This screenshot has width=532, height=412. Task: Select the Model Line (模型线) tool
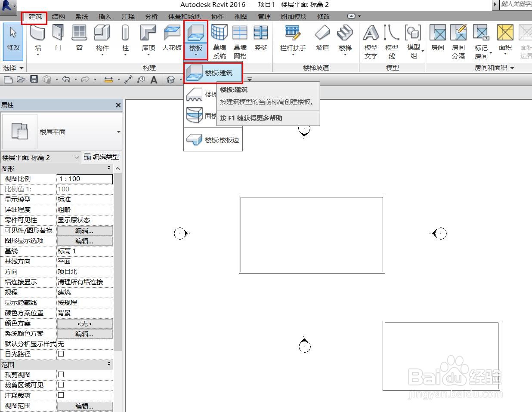pos(392,41)
